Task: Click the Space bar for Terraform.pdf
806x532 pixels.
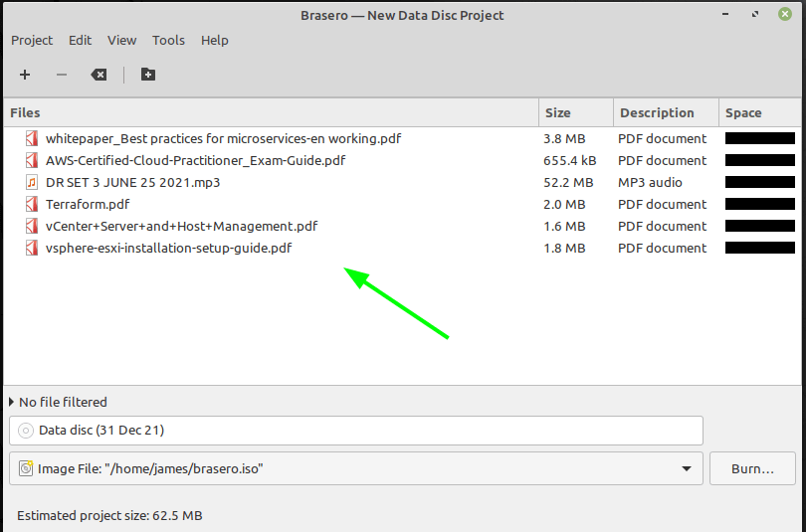Action: tap(759, 205)
